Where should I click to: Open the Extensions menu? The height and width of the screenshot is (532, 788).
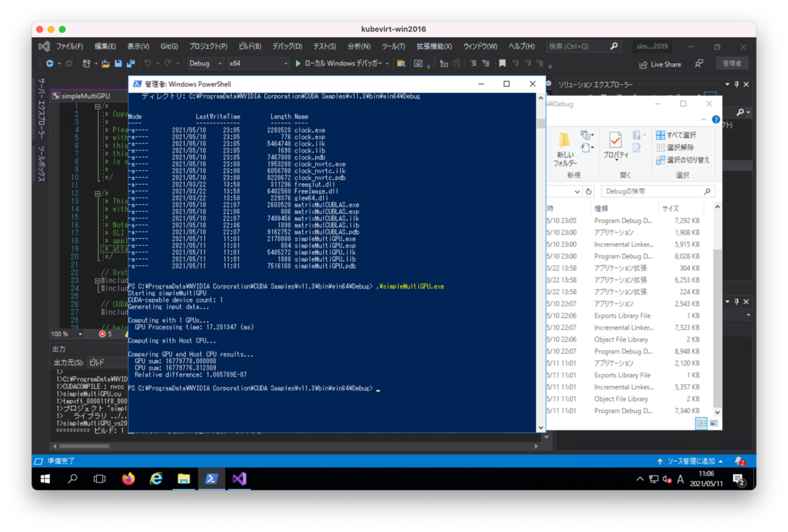pyautogui.click(x=434, y=47)
